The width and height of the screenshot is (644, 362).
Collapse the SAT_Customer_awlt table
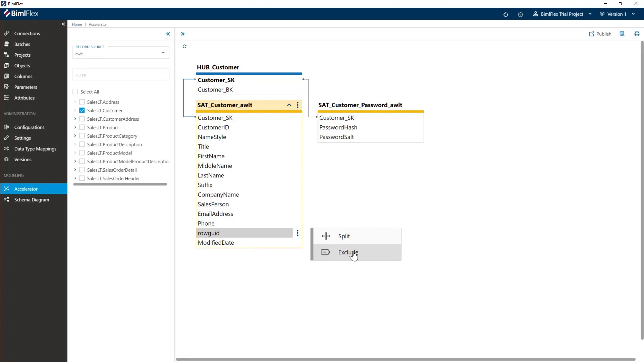289,105
